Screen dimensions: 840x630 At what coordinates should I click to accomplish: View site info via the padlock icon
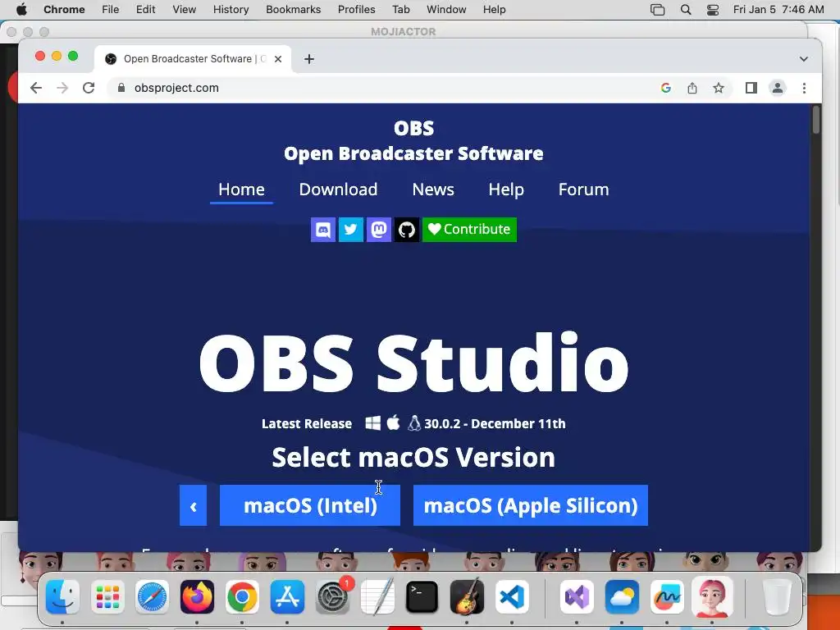121,88
